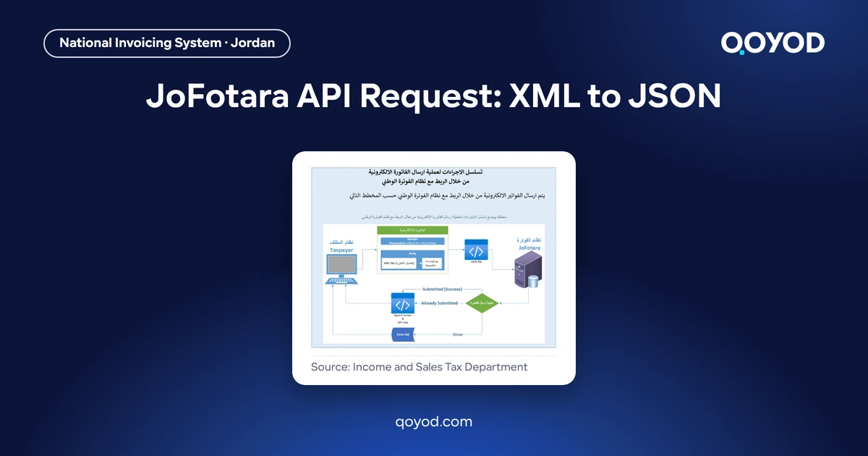The width and height of the screenshot is (868, 456).
Task: Click the Arabic title atop the diagram
Action: tap(425, 177)
